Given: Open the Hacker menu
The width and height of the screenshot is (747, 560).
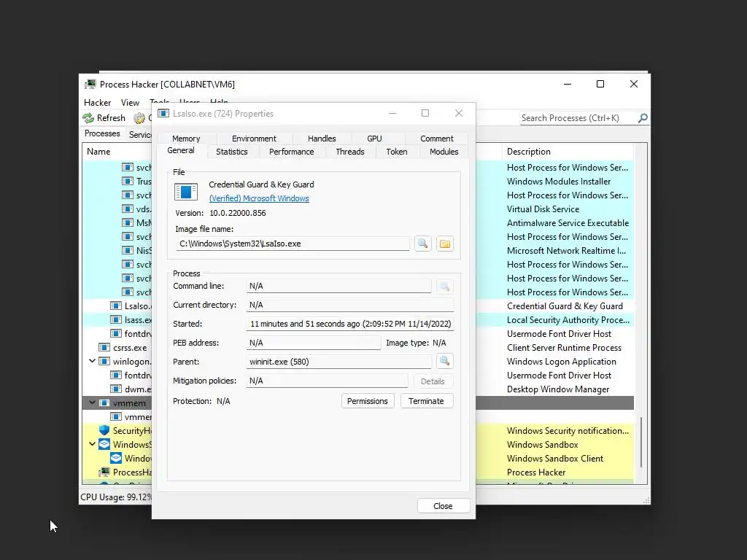Looking at the screenshot, I should pos(97,102).
